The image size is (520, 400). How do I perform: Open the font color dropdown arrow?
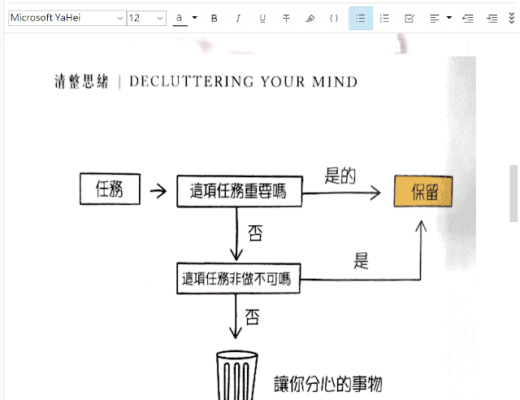point(195,18)
